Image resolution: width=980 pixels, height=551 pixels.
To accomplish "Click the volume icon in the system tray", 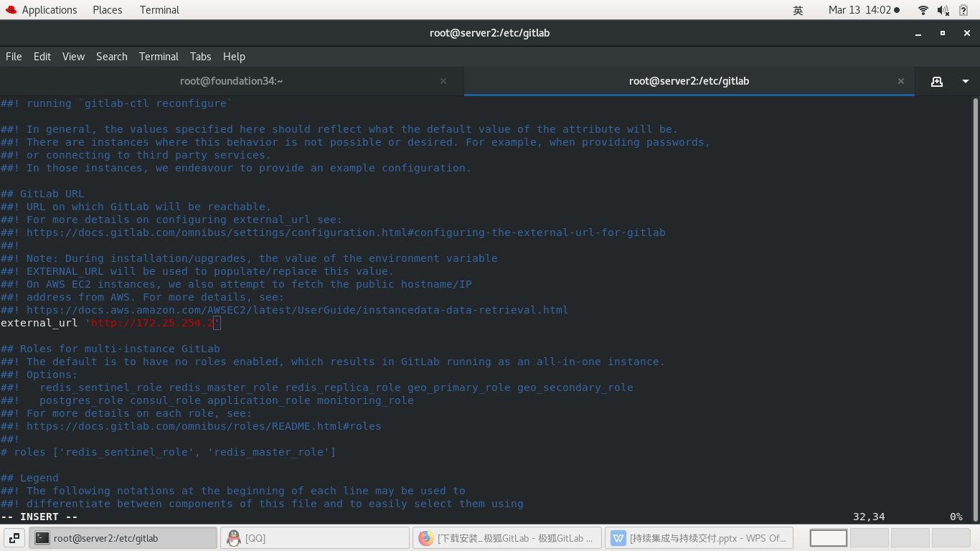I will click(x=941, y=10).
